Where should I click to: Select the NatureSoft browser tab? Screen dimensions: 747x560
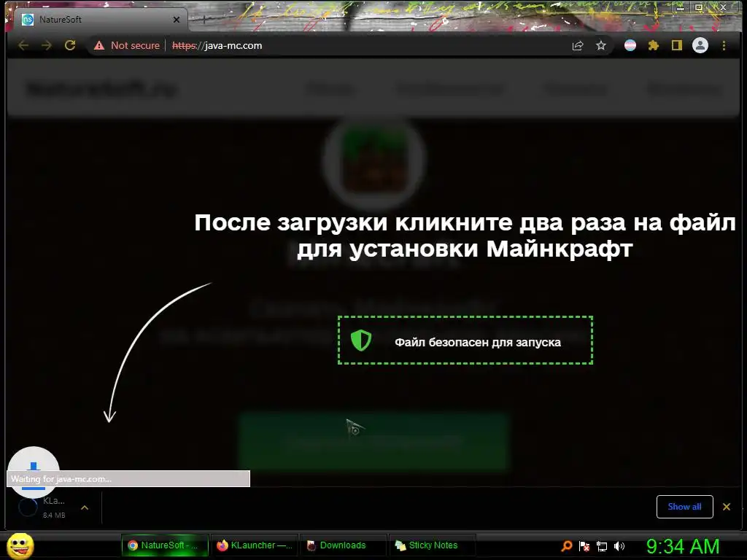(x=98, y=20)
